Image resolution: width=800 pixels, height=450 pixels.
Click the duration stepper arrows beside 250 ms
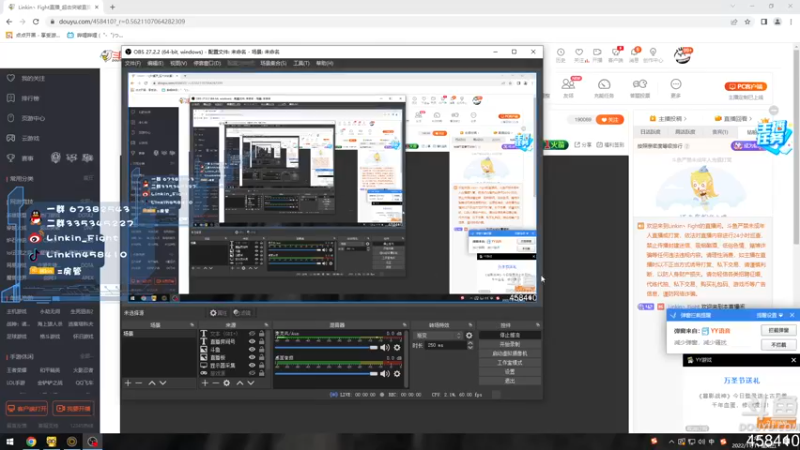[x=470, y=345]
